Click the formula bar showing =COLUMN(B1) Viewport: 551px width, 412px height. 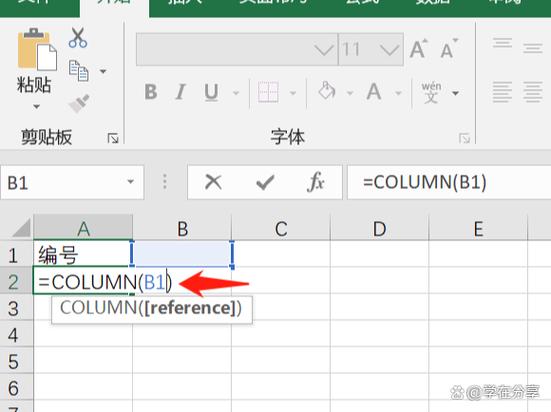(x=449, y=183)
